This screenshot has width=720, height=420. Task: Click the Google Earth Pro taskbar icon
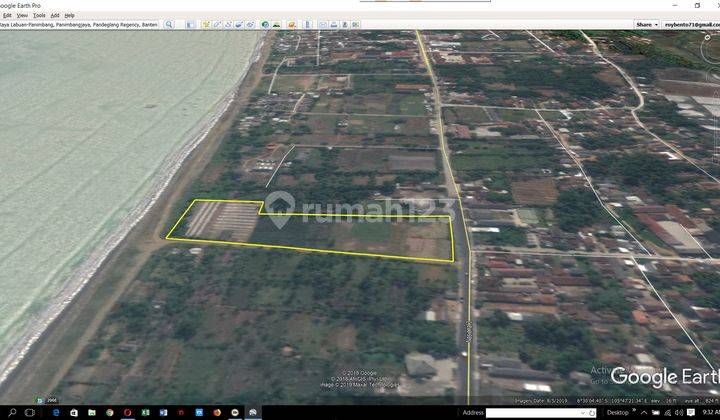coord(253,412)
